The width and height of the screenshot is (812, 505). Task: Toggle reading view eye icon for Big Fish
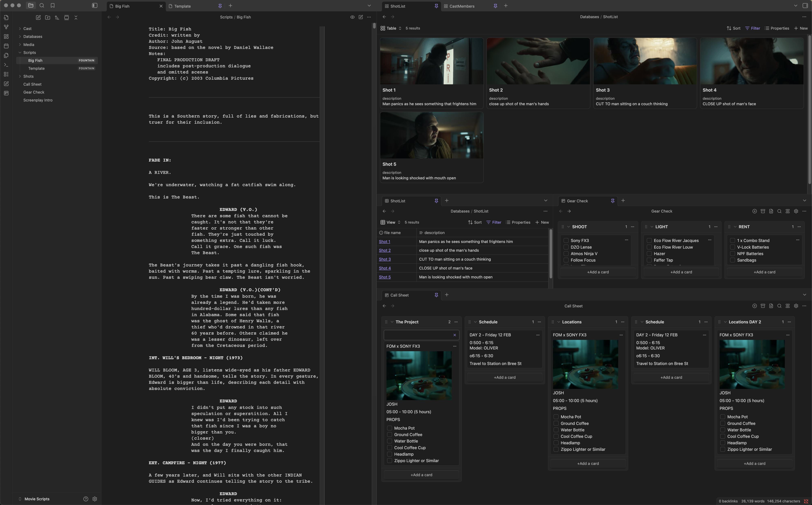352,17
